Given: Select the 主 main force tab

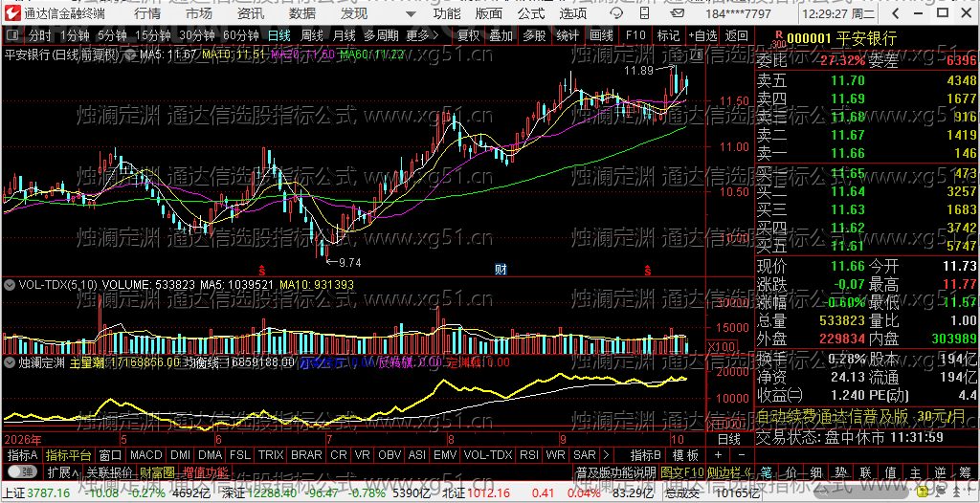Looking at the screenshot, I should (x=915, y=471).
